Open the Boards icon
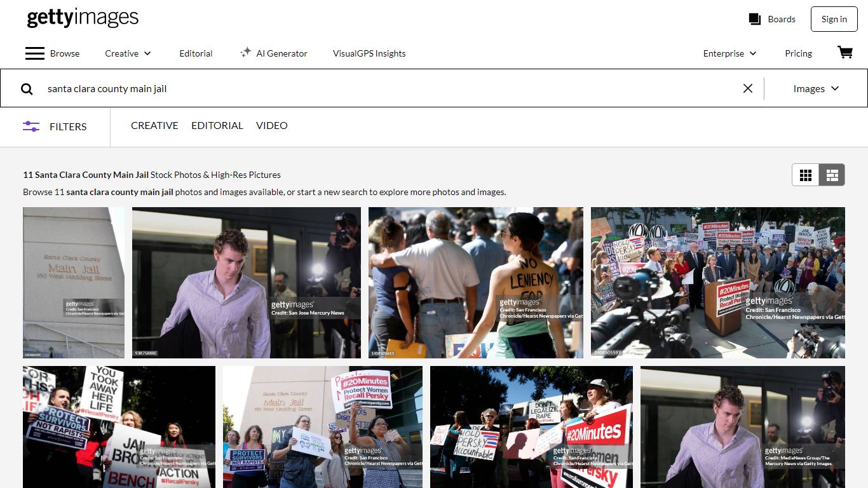Screen dimensions: 868x488 755,19
